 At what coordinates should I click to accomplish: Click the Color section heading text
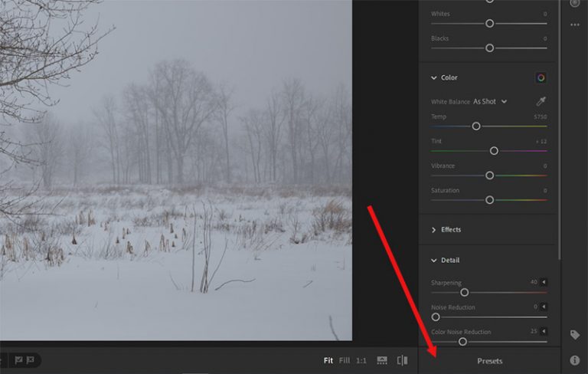[449, 77]
